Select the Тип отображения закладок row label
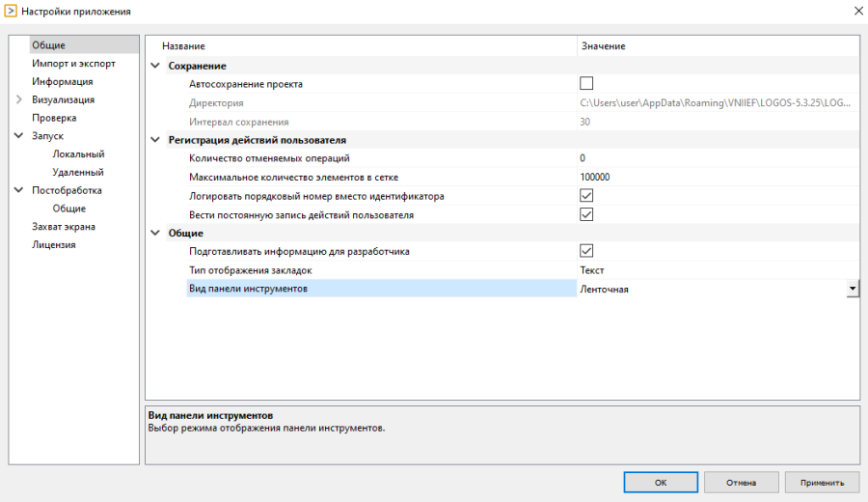Screen dimensions: 868x502 click(250, 270)
